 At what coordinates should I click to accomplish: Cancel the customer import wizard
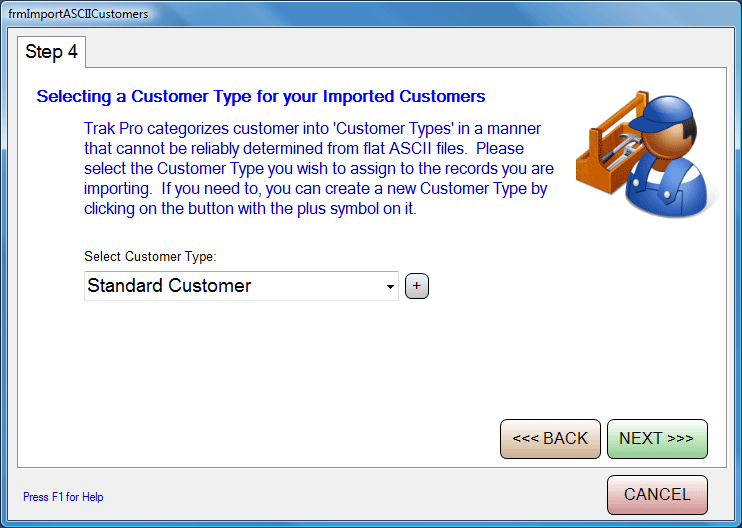[x=657, y=495]
